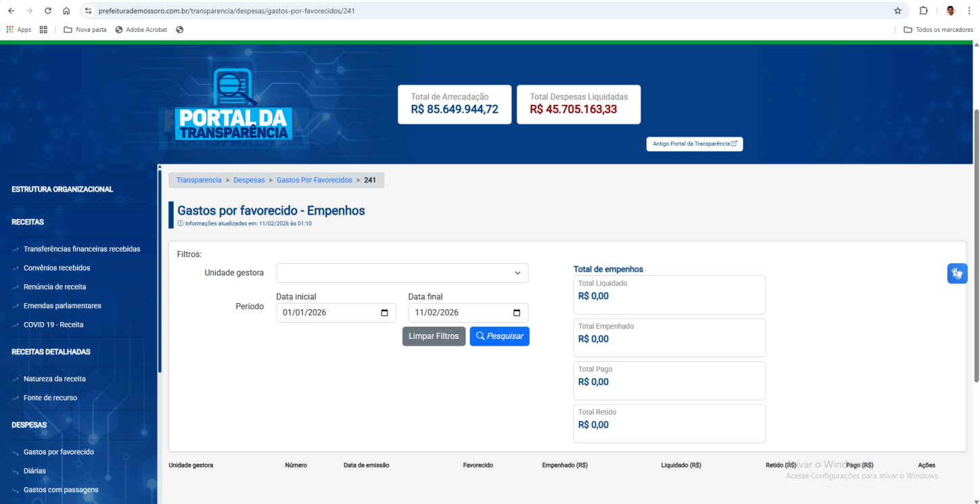Expand the Unidade gestora dropdown

click(402, 273)
